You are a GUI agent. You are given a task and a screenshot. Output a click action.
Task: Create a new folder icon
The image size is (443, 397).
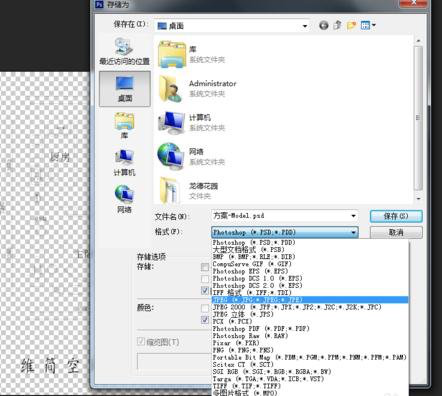coord(351,25)
